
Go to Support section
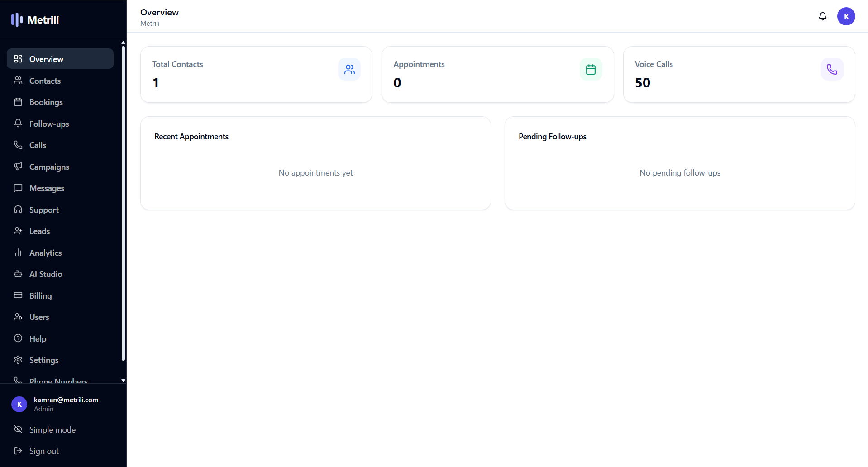60,210
